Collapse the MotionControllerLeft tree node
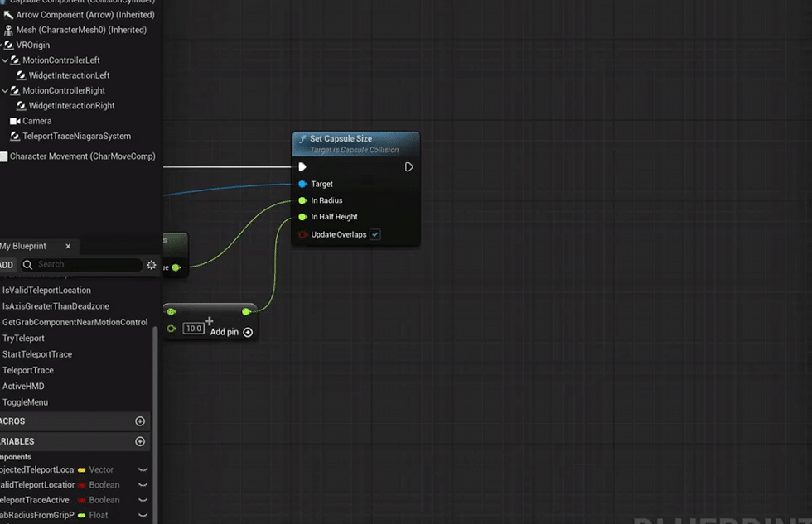 (x=5, y=60)
